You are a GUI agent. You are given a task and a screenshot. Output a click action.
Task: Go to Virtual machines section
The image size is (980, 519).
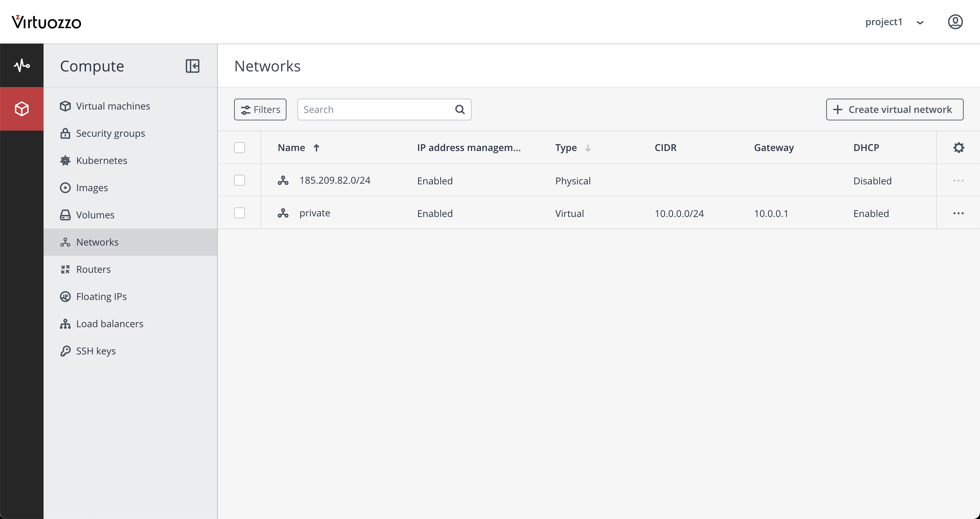(113, 106)
